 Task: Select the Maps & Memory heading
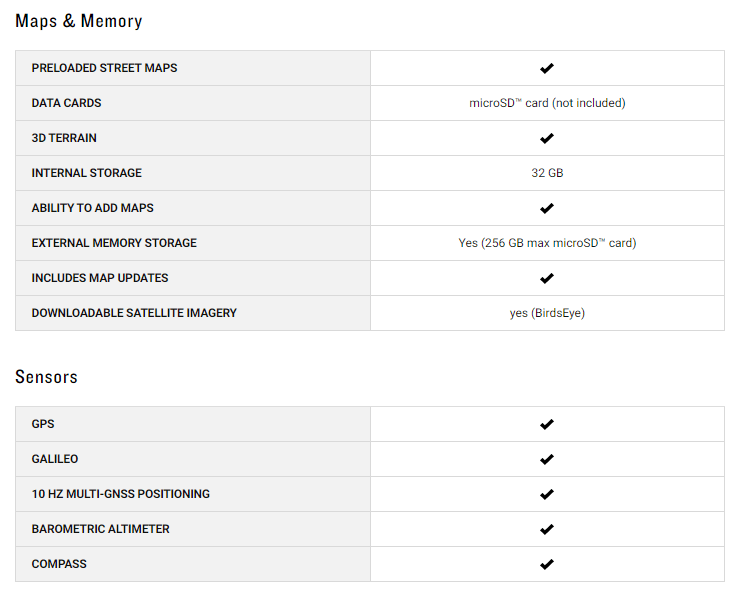pyautogui.click(x=78, y=21)
